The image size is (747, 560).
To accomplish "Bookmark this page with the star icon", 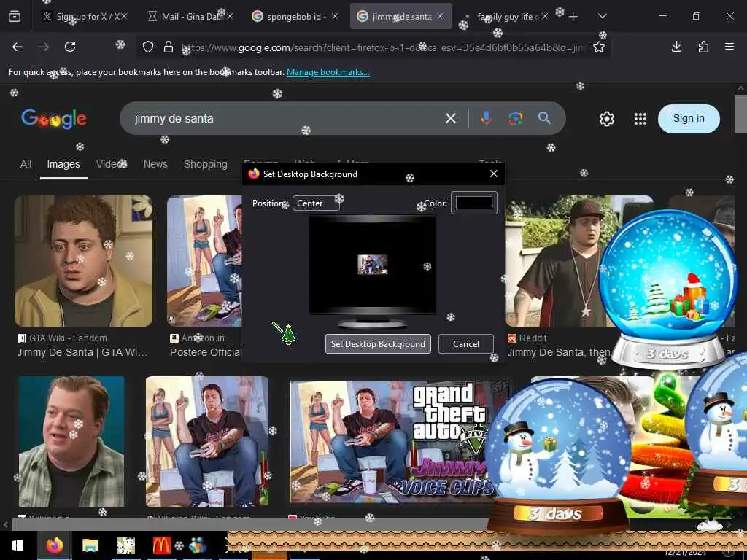I will click(599, 47).
